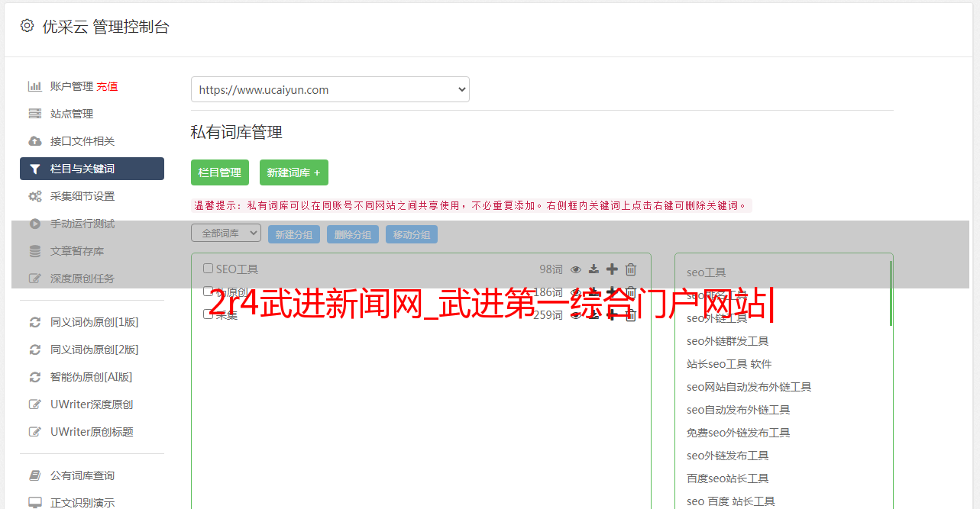Click the bar chart icon for 账户管理
The height and width of the screenshot is (509, 980).
click(34, 86)
